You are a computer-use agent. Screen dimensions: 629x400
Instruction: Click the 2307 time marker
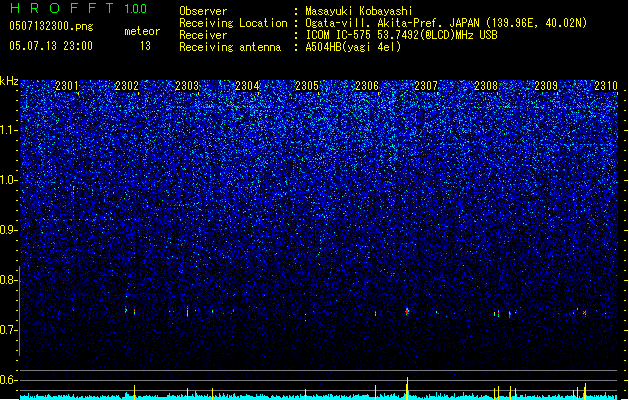click(426, 86)
